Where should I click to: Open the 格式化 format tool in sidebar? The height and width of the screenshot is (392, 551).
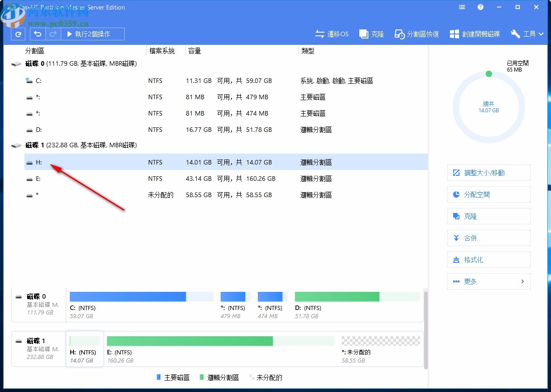click(x=488, y=260)
